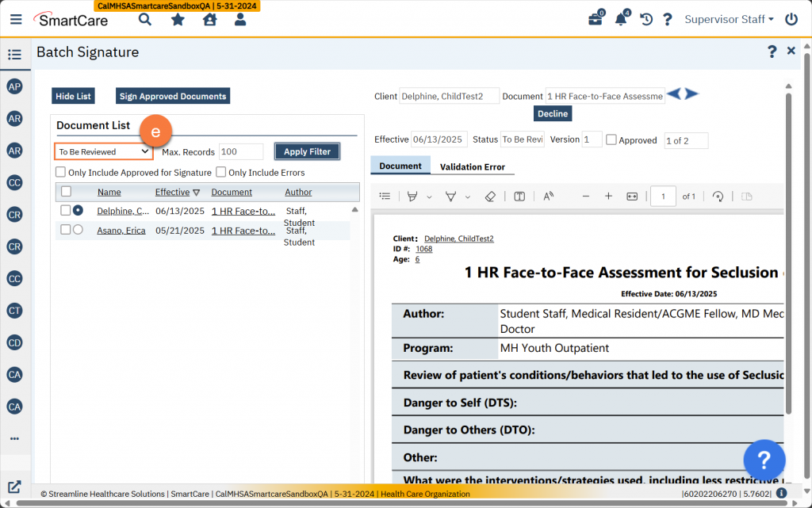Click the Max. Records input field
This screenshot has height=508, width=812.
tap(241, 151)
